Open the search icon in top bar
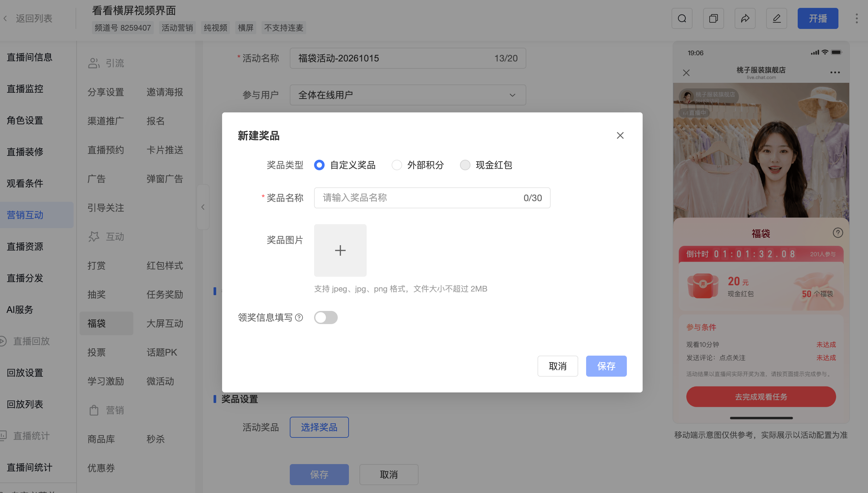This screenshot has height=493, width=868. coord(682,18)
